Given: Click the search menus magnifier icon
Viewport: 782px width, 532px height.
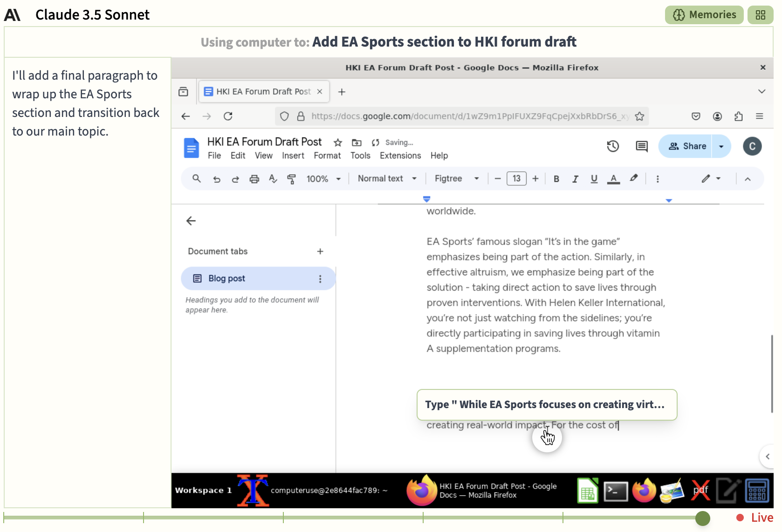Looking at the screenshot, I should [x=196, y=178].
